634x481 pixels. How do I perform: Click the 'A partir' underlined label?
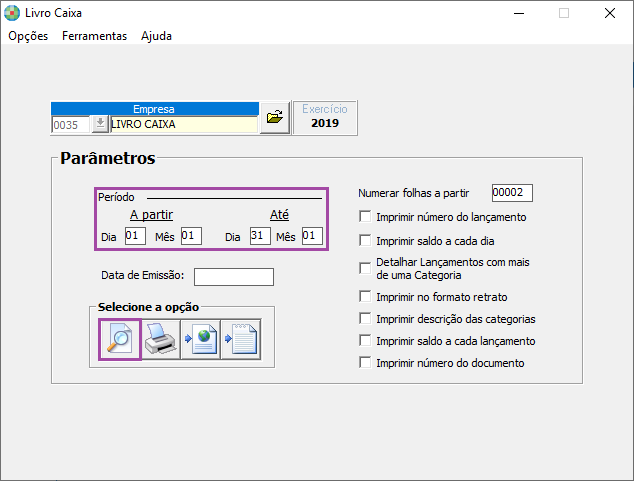pyautogui.click(x=151, y=215)
